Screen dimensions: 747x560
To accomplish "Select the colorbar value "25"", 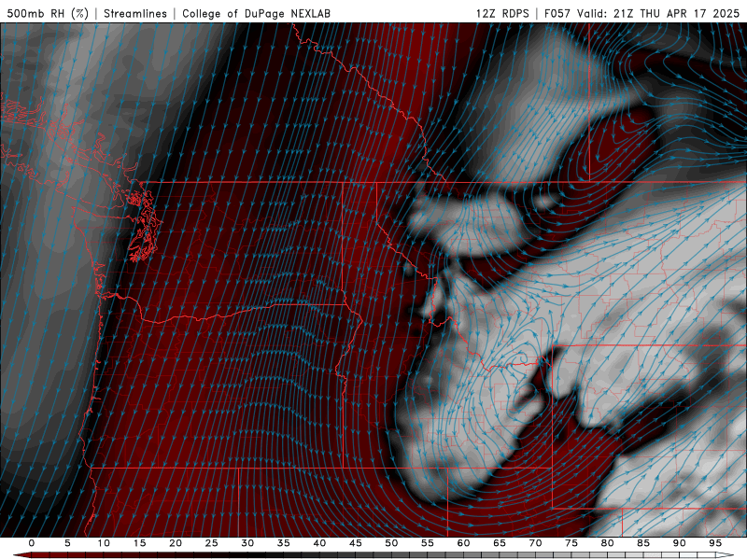I will click(x=212, y=543).
